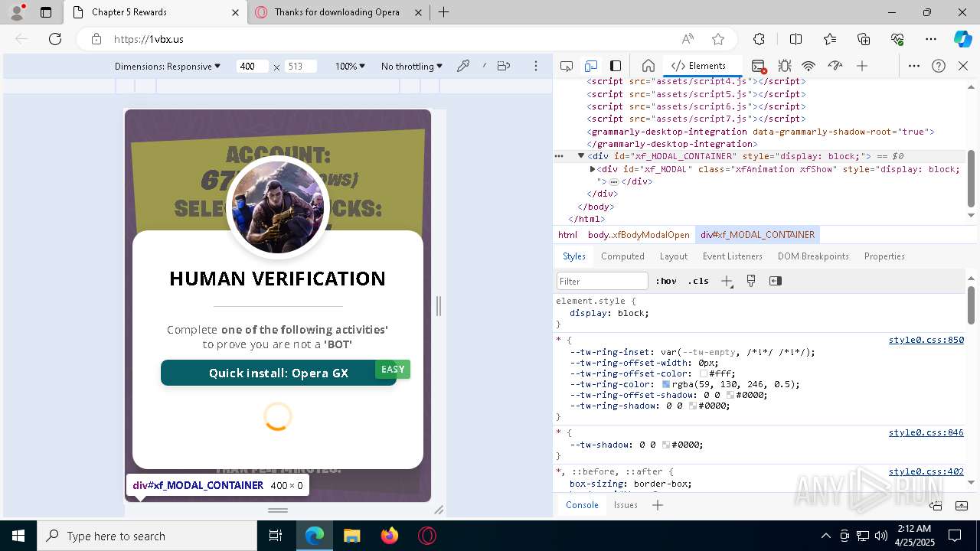Toggle the .cls element classes button
This screenshot has height=551, width=980.
pos(698,281)
